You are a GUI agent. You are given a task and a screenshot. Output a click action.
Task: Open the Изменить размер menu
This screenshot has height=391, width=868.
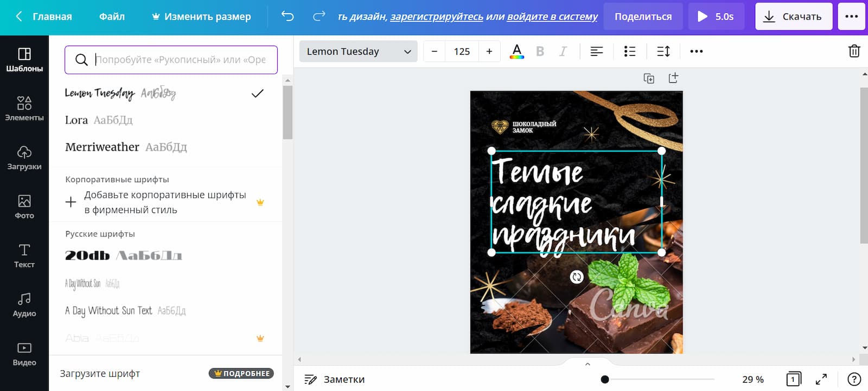point(201,16)
